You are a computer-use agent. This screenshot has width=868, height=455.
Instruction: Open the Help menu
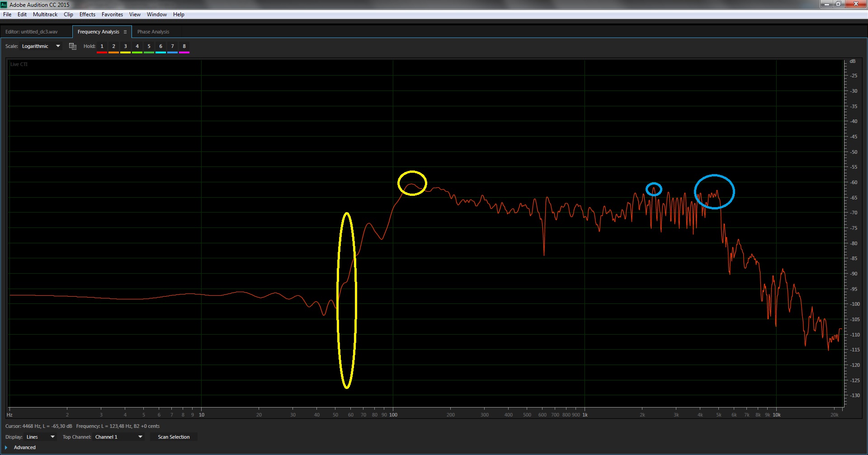click(x=179, y=14)
